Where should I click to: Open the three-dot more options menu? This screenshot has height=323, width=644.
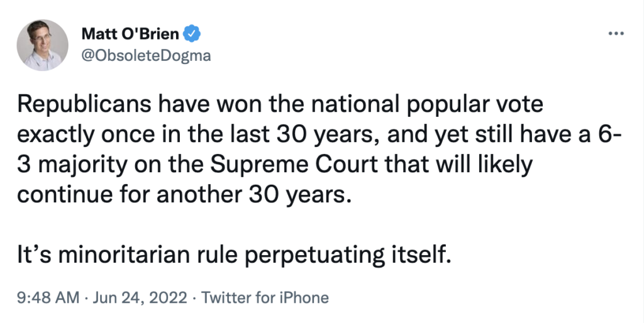pos(616,33)
